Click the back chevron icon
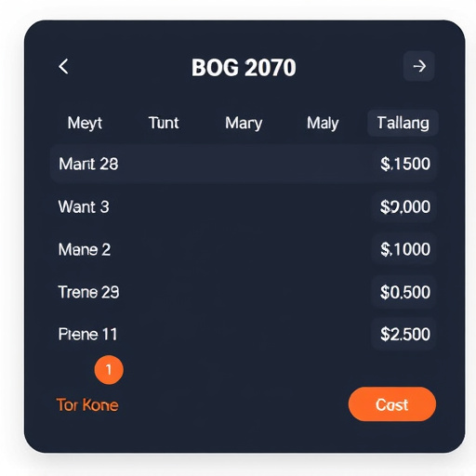Image resolution: width=476 pixels, height=476 pixels. click(x=63, y=67)
